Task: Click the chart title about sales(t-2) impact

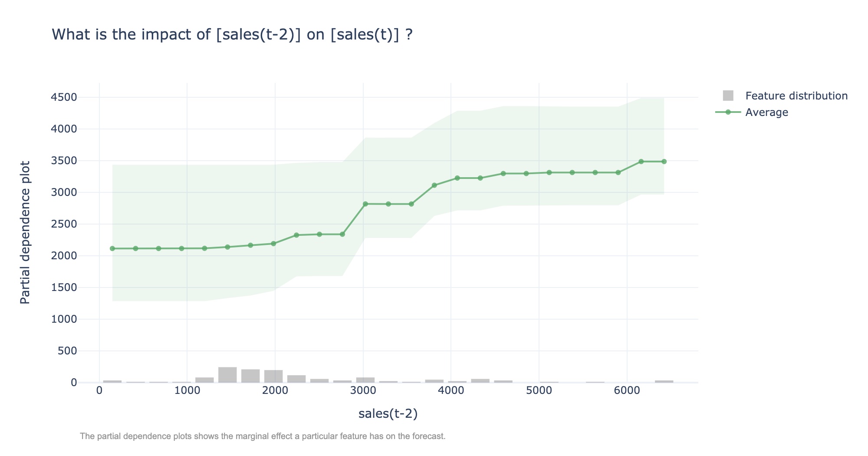Action: tap(232, 35)
